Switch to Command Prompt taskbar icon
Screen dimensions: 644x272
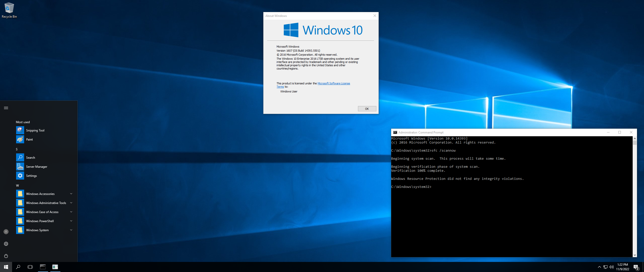43,267
